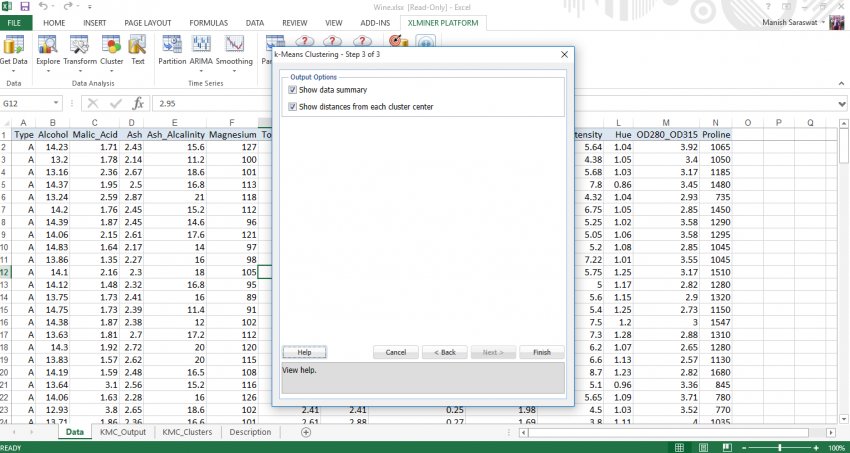Uncheck Show data summary checkbox
The image size is (850, 453).
click(x=292, y=90)
